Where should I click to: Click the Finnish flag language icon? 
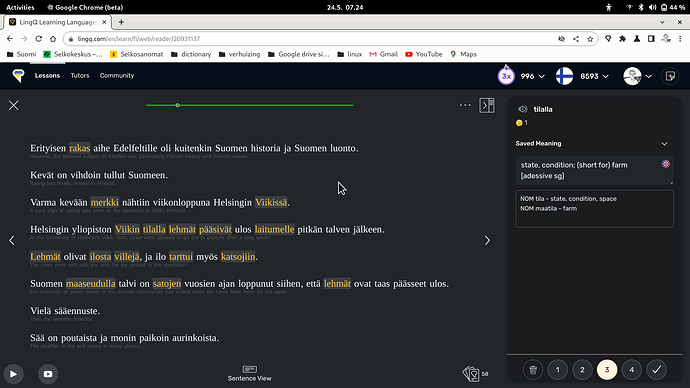click(x=564, y=76)
